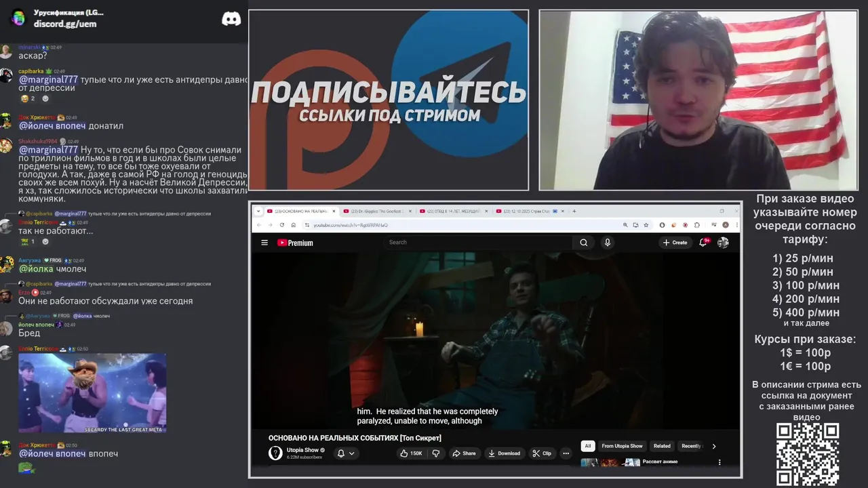Open the Discord logo icon
868x488 pixels.
click(231, 19)
